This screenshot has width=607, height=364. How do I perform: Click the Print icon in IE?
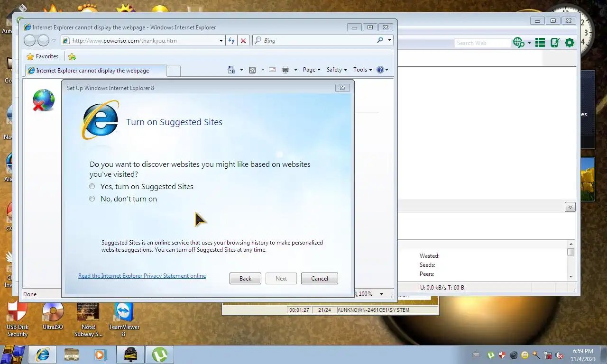coord(285,70)
